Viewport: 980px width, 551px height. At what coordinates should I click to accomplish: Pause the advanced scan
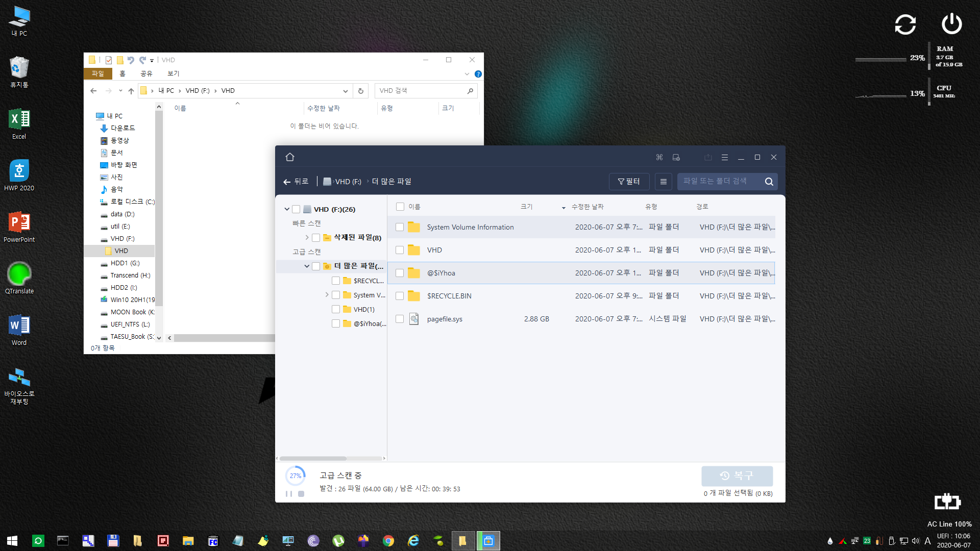[289, 494]
